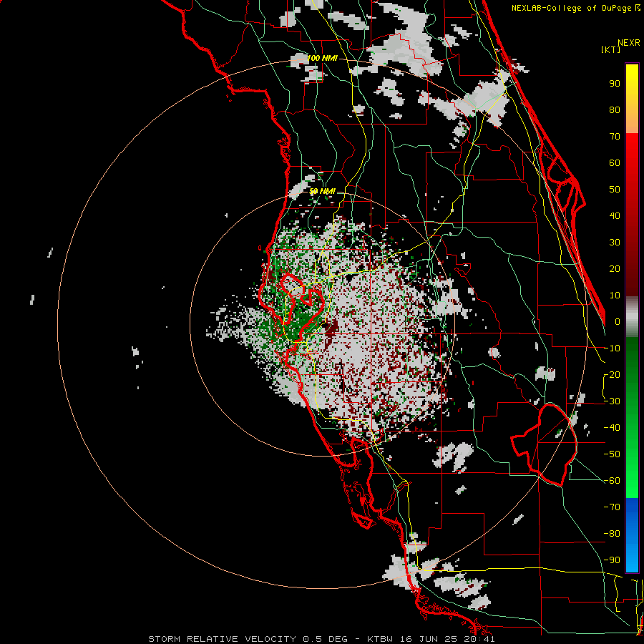Select the positive 80 scale label
Image resolution: width=644 pixels, height=644 pixels.
click(615, 110)
